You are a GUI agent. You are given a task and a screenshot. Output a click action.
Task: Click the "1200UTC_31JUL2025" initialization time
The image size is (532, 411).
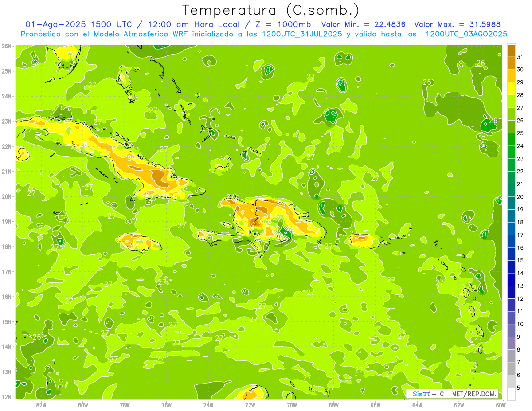(302, 34)
